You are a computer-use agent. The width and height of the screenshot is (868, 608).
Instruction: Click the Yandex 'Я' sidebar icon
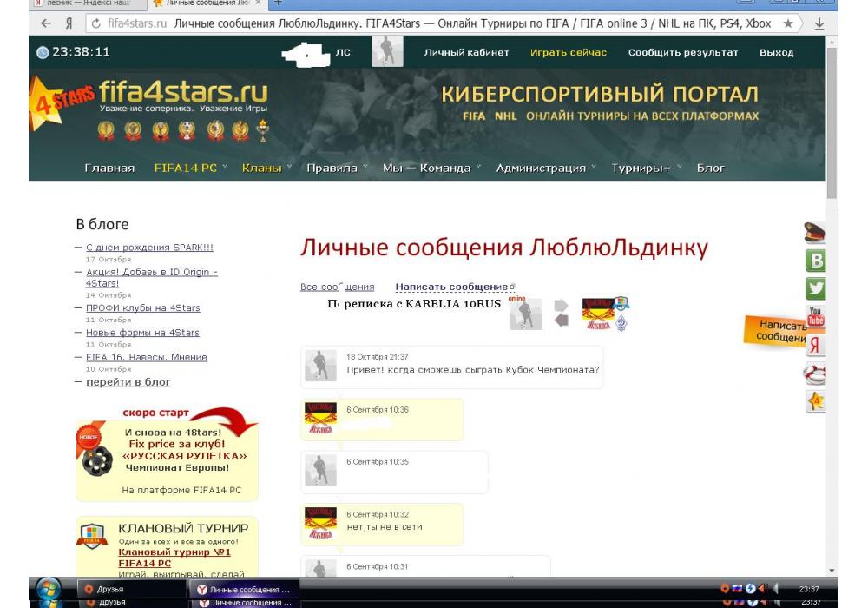tap(815, 345)
